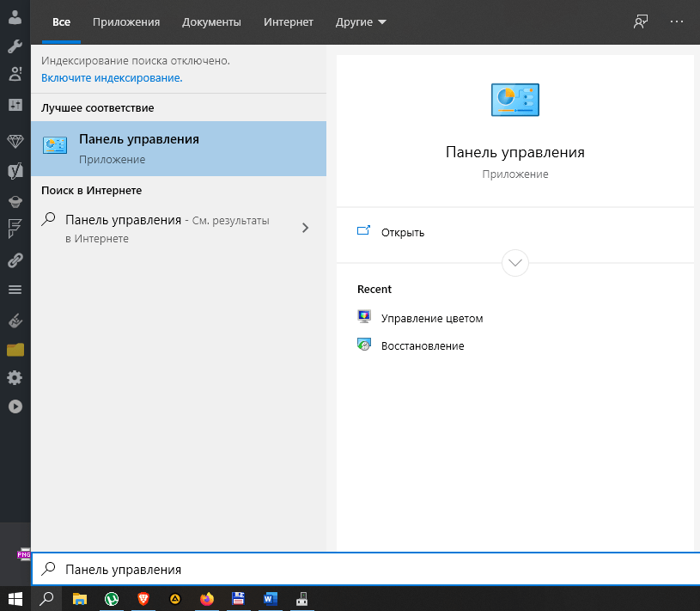
Task: Open recent item Управление цветом
Action: point(432,318)
